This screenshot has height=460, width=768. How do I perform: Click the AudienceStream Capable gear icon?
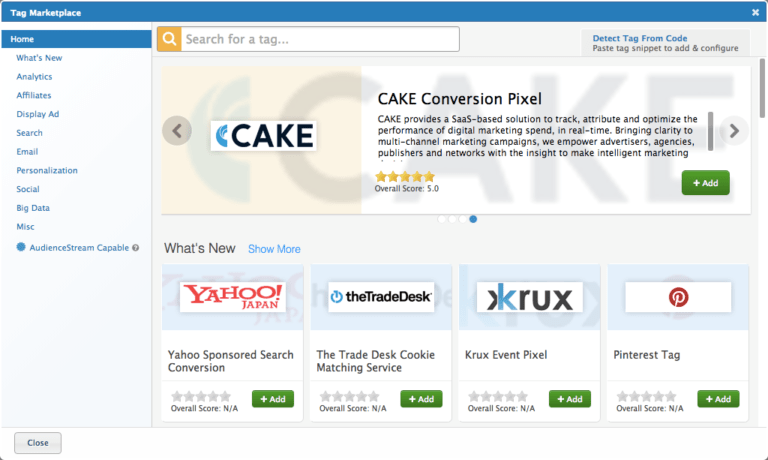coord(21,247)
